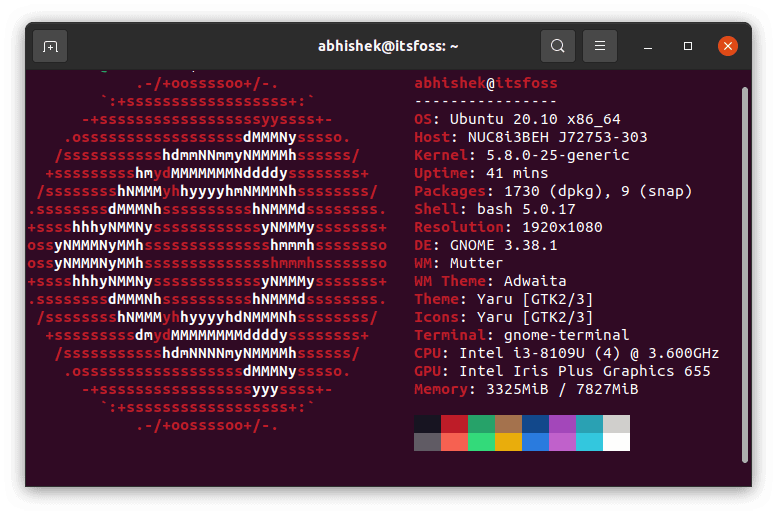777x515 pixels.
Task: Click the Shell value "bash 5.0.17"
Action: [x=526, y=209]
